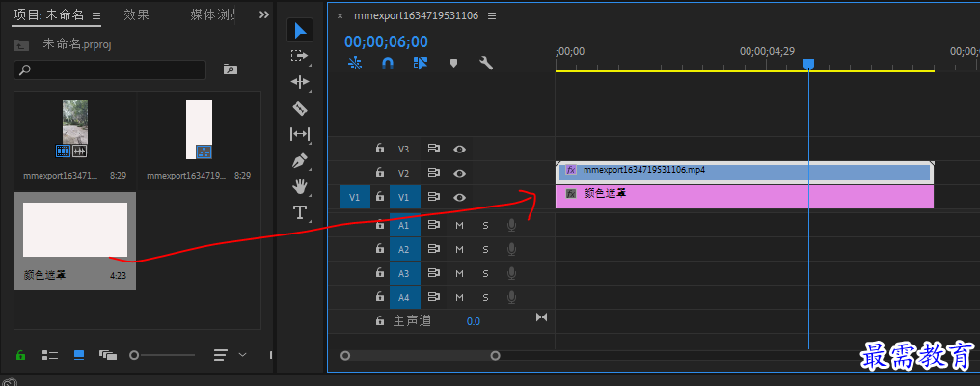Image resolution: width=980 pixels, height=386 pixels.
Task: Select the Hand tool
Action: click(x=300, y=186)
